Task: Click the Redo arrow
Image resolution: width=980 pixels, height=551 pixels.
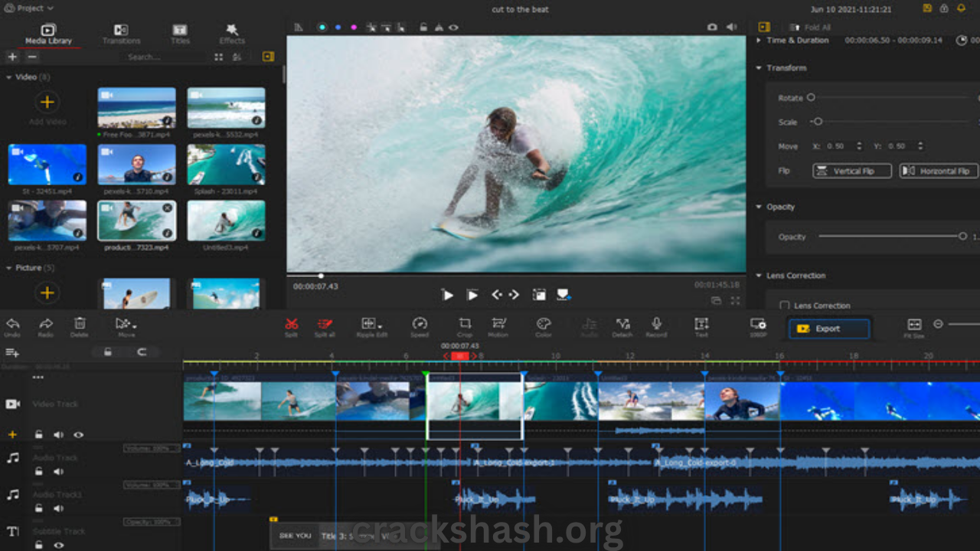Action: pyautogui.click(x=46, y=324)
